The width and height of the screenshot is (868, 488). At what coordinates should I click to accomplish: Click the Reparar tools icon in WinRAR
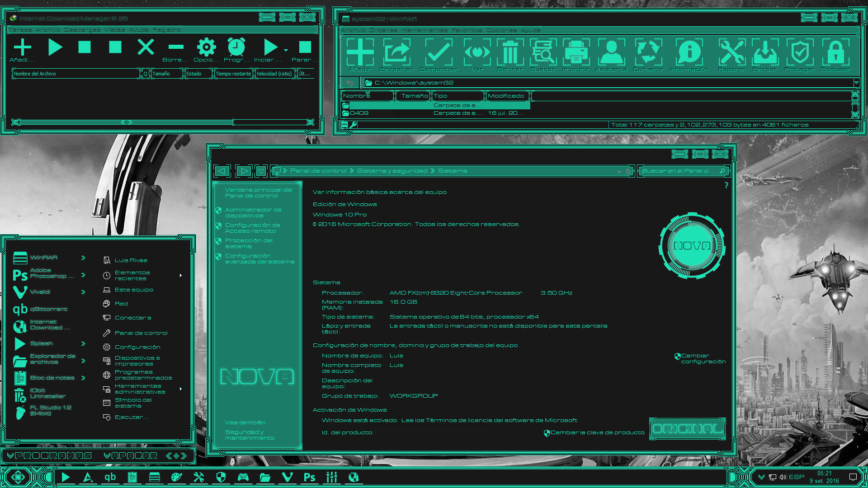click(732, 52)
